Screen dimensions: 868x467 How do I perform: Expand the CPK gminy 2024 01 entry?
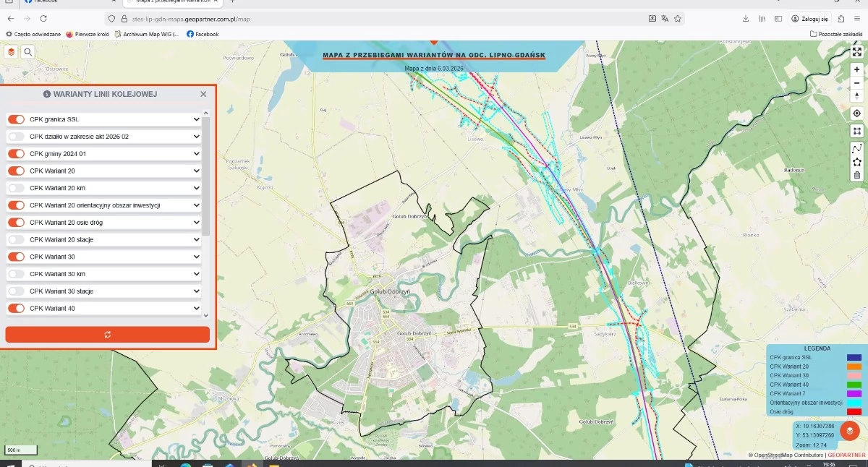point(196,154)
